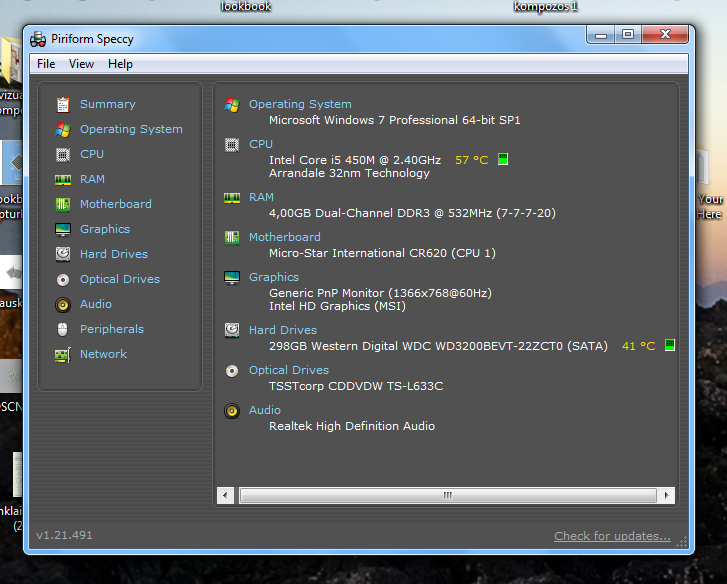Select the Summary clipboard icon in sidebar
The height and width of the screenshot is (584, 727).
pyautogui.click(x=63, y=105)
